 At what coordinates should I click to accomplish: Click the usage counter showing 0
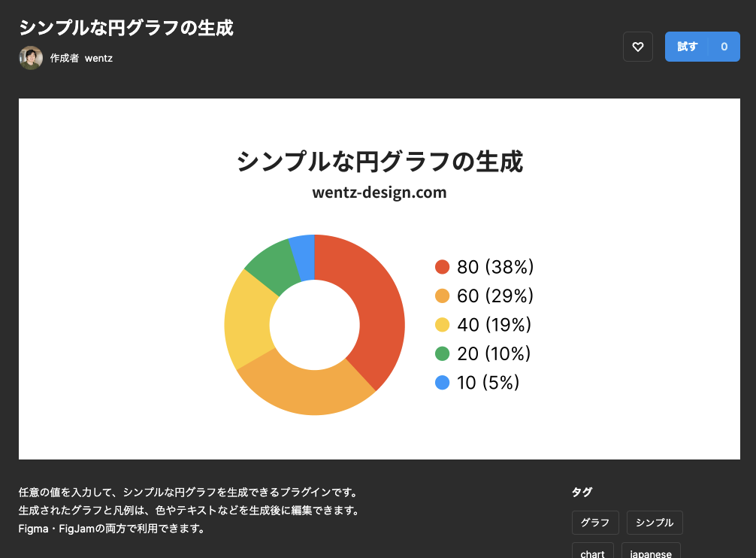(724, 46)
